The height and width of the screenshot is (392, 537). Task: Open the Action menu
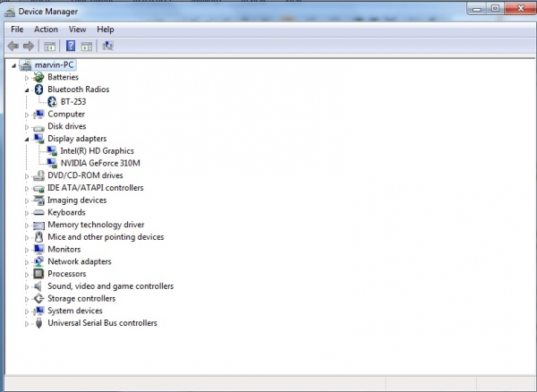tap(46, 30)
